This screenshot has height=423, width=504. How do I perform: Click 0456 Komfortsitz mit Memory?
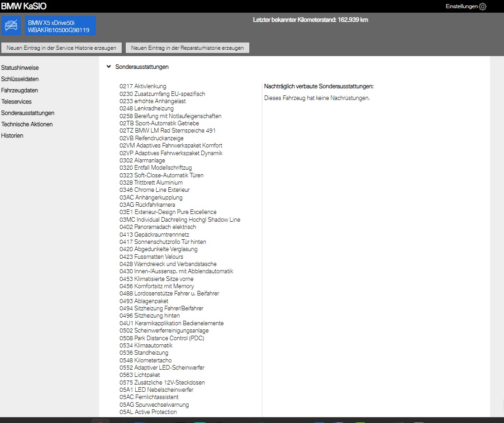(x=157, y=286)
